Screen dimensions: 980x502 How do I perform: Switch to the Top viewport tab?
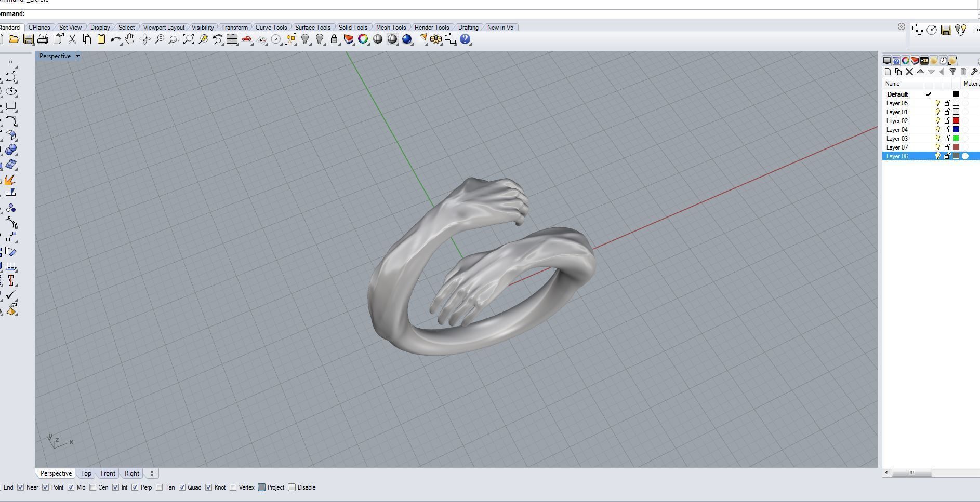point(86,473)
